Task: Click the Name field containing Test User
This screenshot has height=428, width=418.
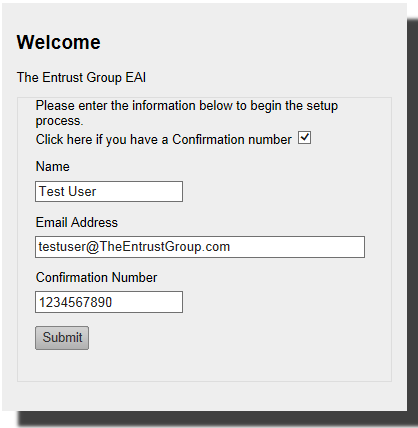Action: coord(109,192)
